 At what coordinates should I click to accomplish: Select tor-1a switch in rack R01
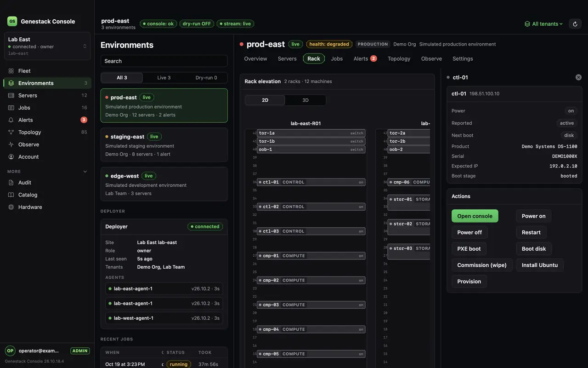(x=311, y=133)
